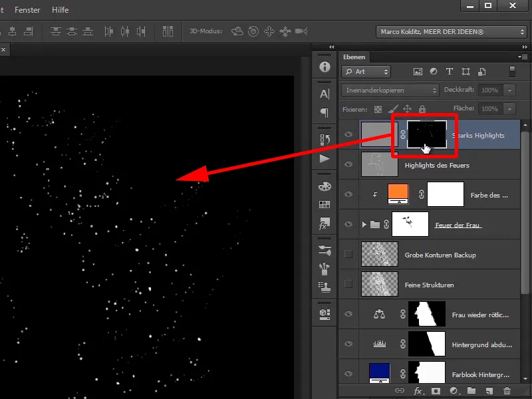
Task: Lock image pixels brush icon
Action: click(393, 109)
